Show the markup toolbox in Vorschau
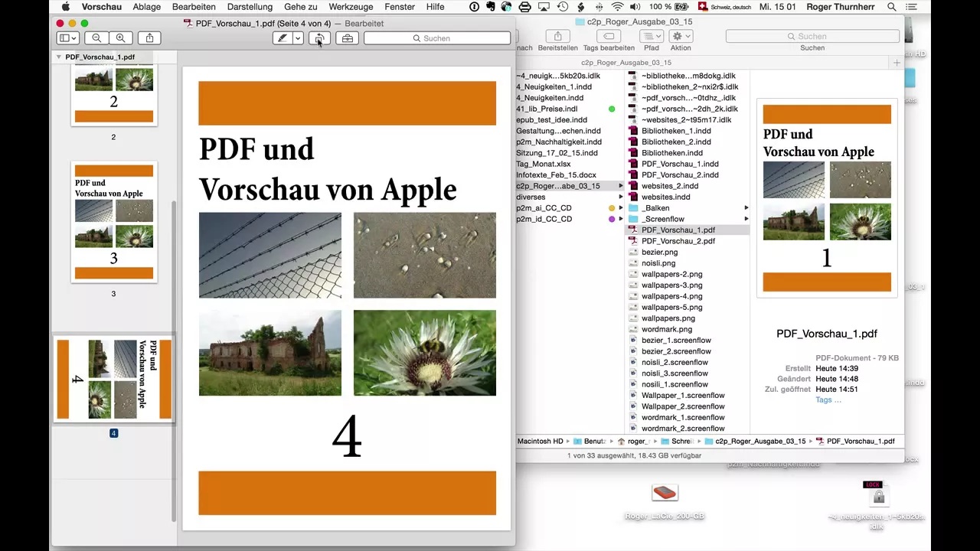 point(348,38)
